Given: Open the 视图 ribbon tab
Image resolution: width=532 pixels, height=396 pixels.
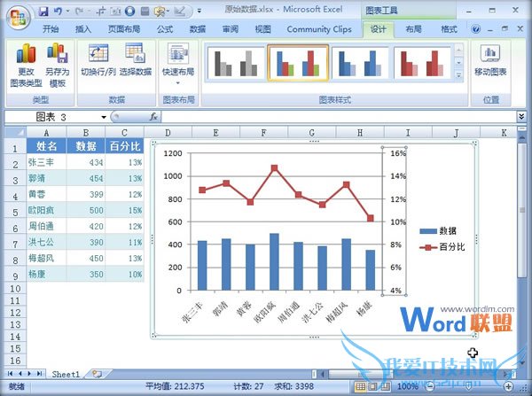Looking at the screenshot, I should point(263,29).
